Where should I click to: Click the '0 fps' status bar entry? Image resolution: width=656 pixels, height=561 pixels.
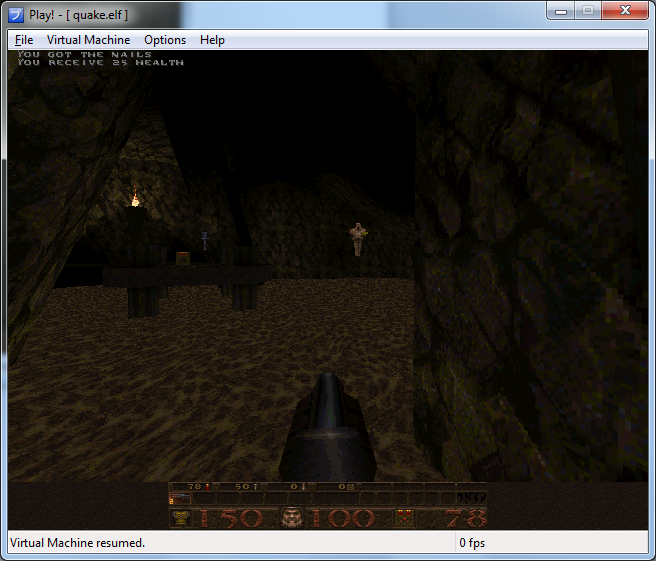(472, 543)
